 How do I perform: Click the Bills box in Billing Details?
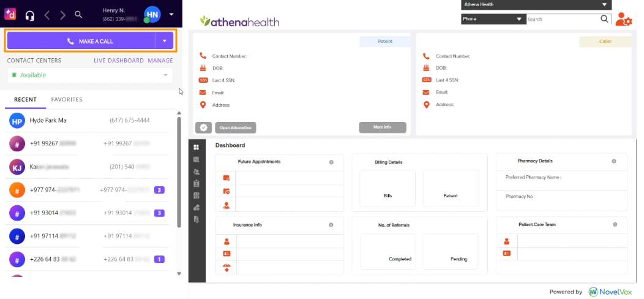tap(388, 188)
